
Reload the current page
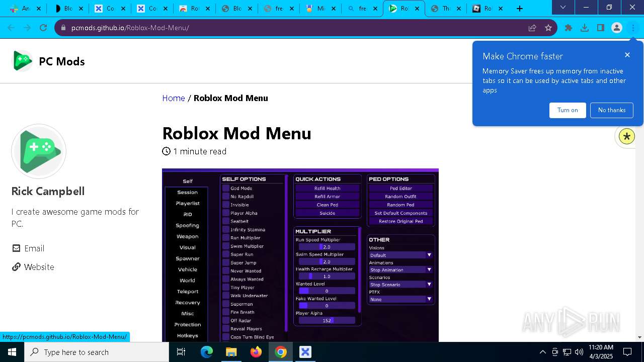click(x=43, y=28)
